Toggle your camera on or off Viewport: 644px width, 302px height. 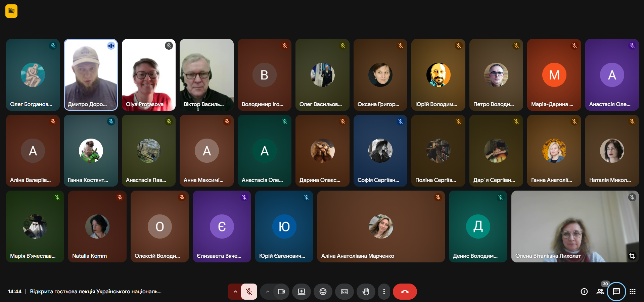(281, 292)
